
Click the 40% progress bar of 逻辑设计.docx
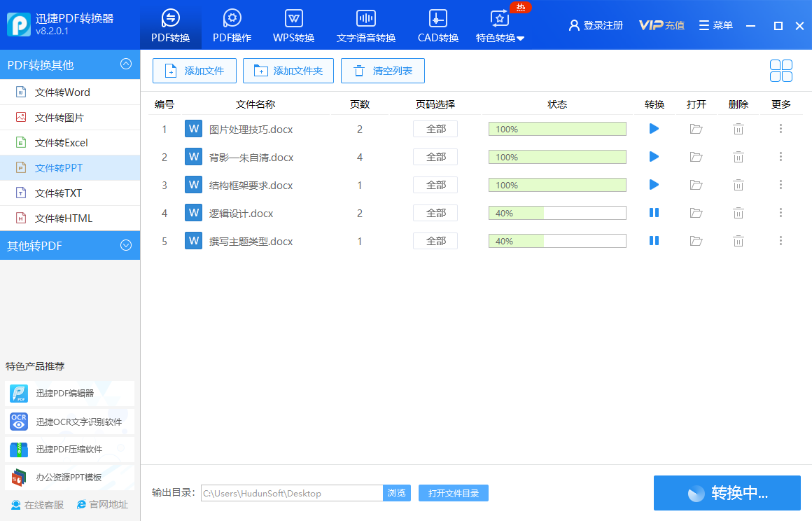557,213
